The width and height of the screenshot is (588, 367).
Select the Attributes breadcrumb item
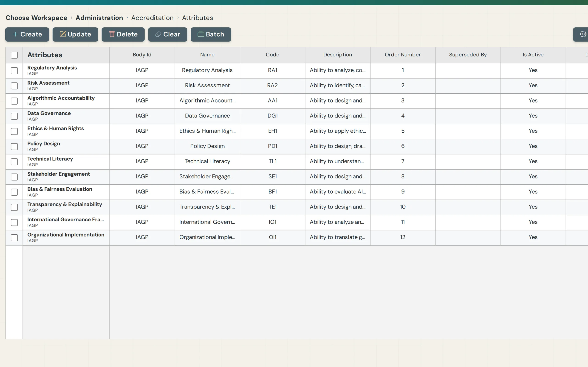point(197,18)
